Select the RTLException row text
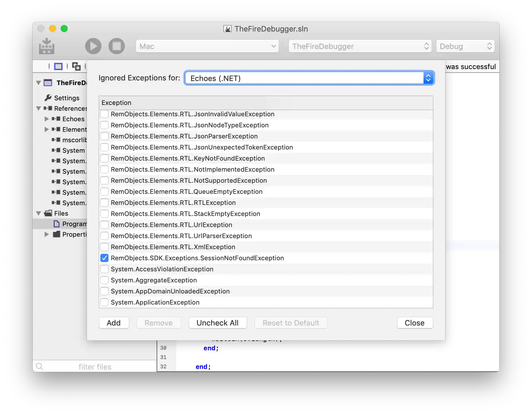Image resolution: width=532 pixels, height=415 pixels. click(173, 203)
